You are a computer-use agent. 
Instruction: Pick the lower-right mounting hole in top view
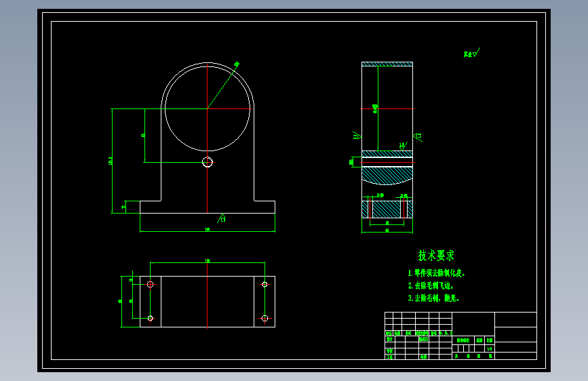coord(264,319)
